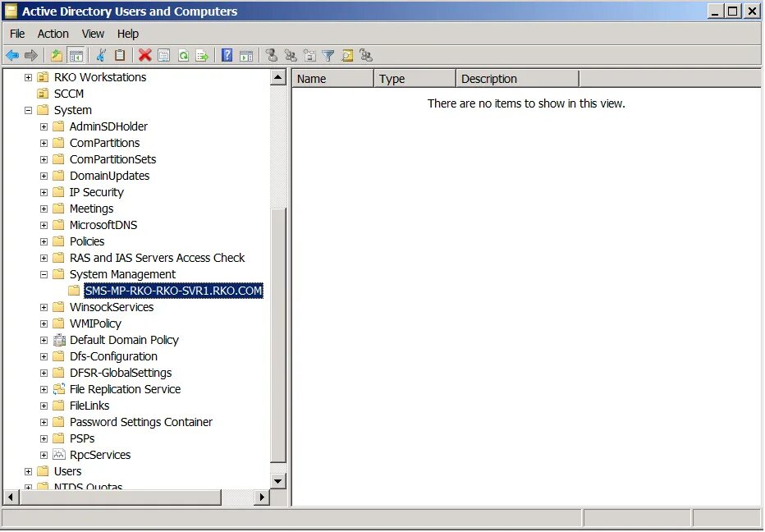Click the tree horizontal scroll right arrow
Screen dimensions: 765x532
pos(262,498)
